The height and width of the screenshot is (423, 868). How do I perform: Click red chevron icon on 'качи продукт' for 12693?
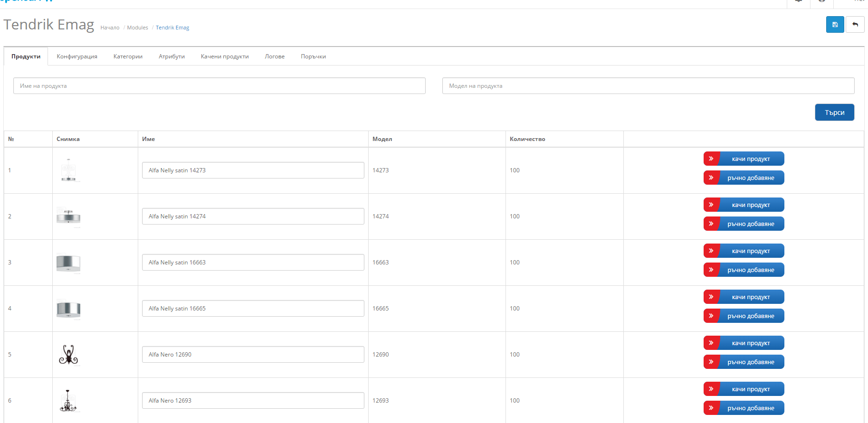[711, 389]
